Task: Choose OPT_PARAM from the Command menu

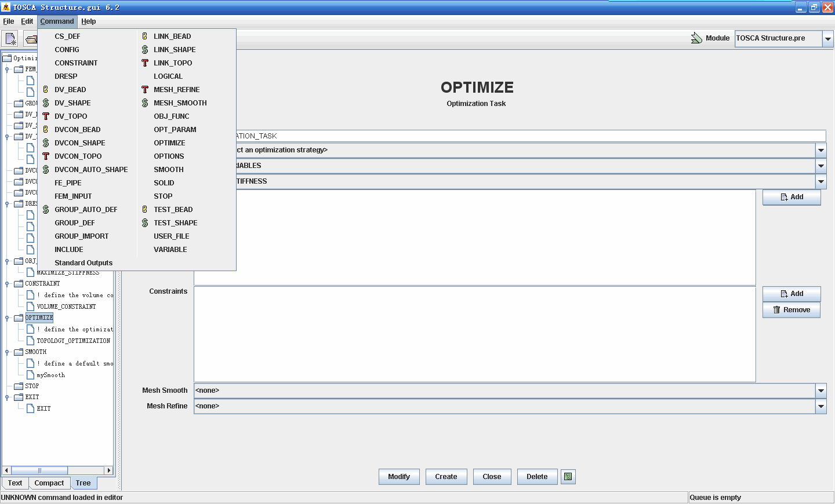Action: click(x=175, y=130)
